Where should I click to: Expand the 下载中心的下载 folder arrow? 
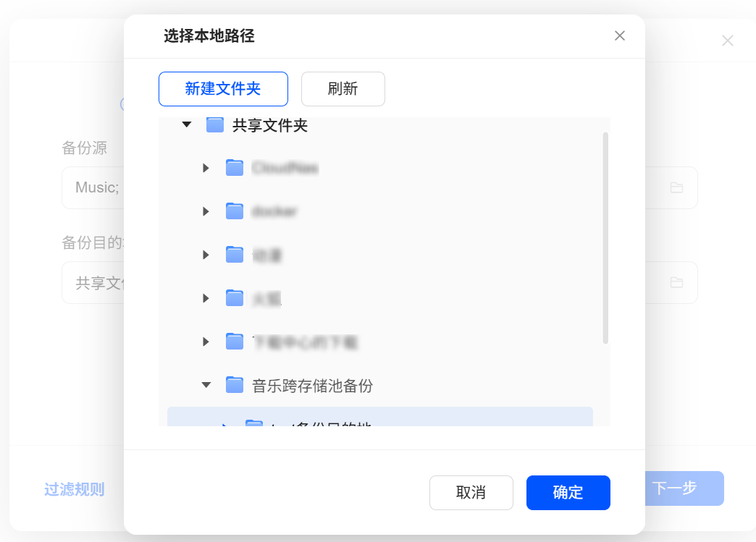click(x=206, y=342)
